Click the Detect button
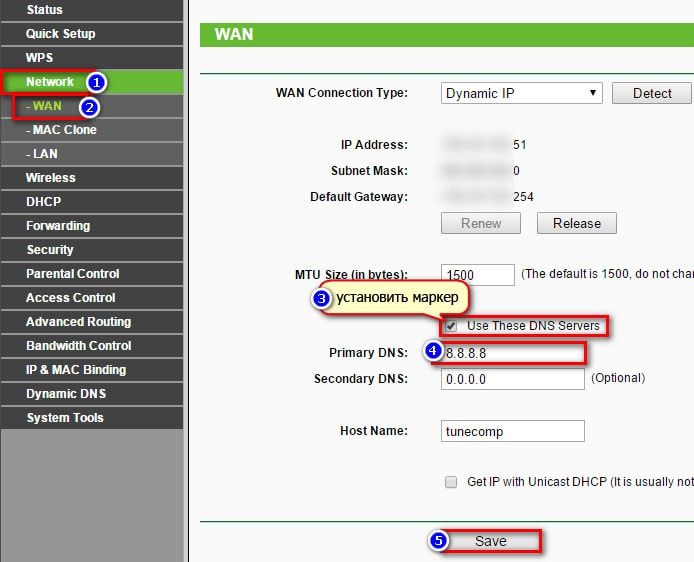 tap(652, 93)
